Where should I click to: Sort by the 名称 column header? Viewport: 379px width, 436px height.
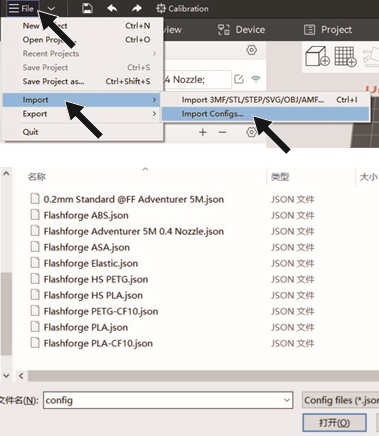coord(37,177)
